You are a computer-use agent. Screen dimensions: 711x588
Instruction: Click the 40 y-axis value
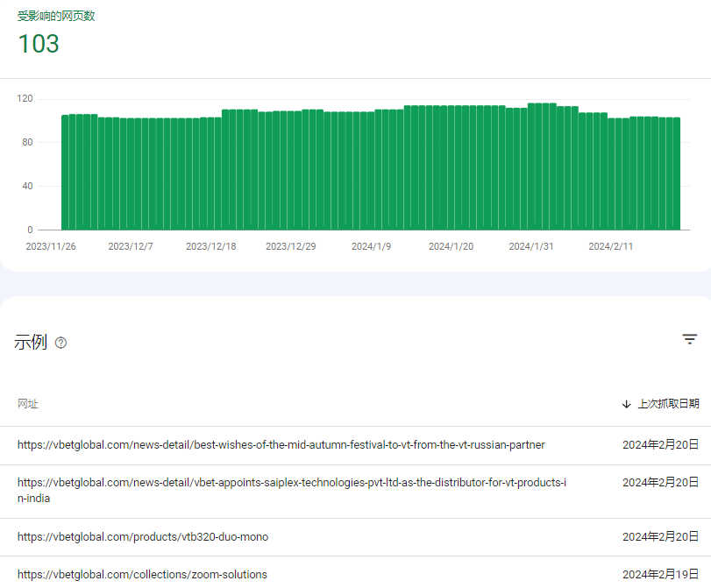coord(27,186)
